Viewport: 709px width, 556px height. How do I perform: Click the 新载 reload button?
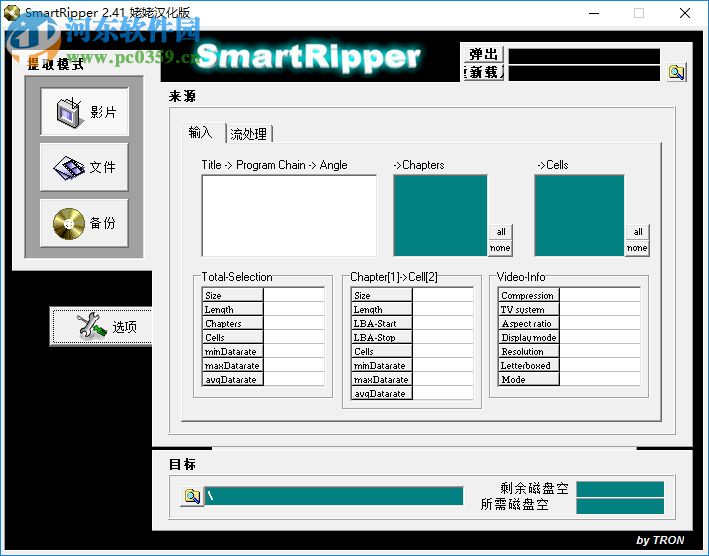tap(483, 72)
